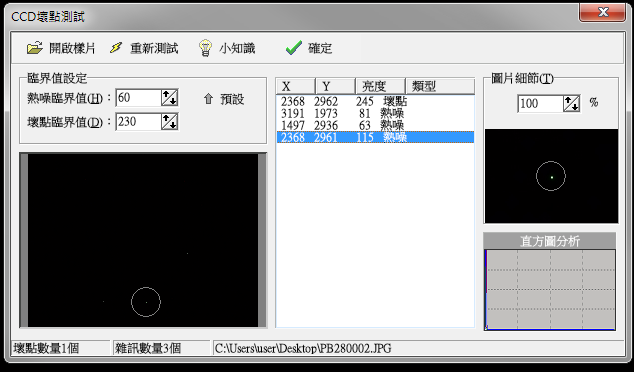The image size is (634, 372).
Task: Close the CCD壞點測試 window
Action: point(602,13)
